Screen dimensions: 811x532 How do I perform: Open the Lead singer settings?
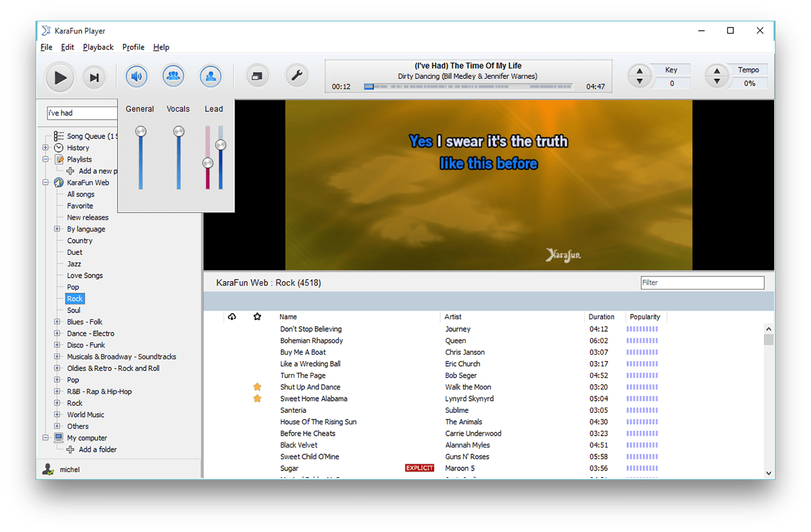tap(210, 76)
